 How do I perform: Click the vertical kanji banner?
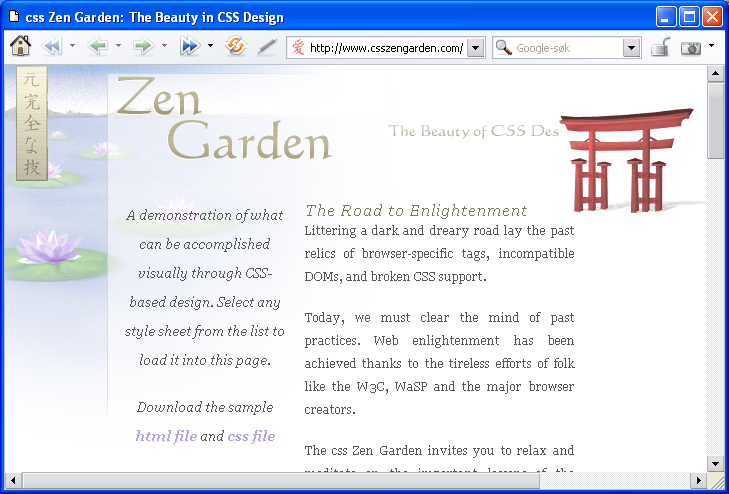[32, 124]
